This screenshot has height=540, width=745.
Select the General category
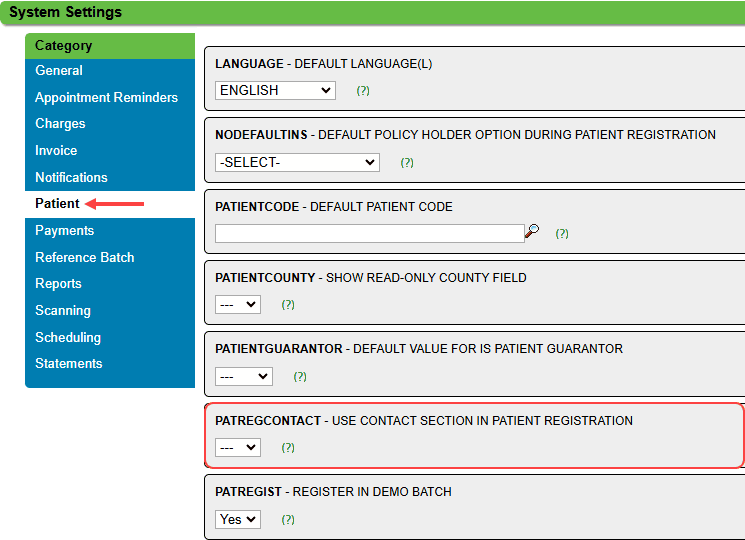pyautogui.click(x=59, y=71)
